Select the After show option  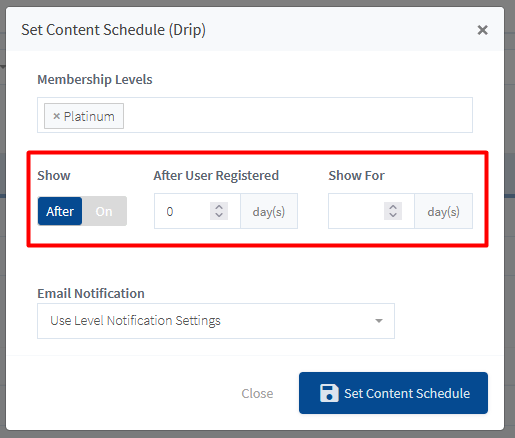pos(60,211)
